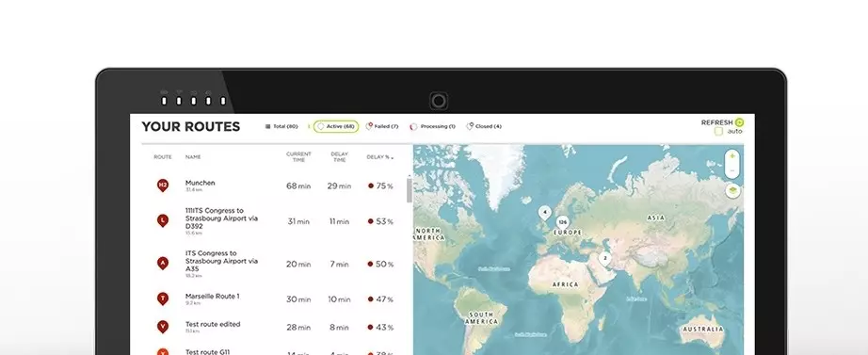Sort list by Delay Time header
Screen dimensions: 868x355
coord(339,156)
